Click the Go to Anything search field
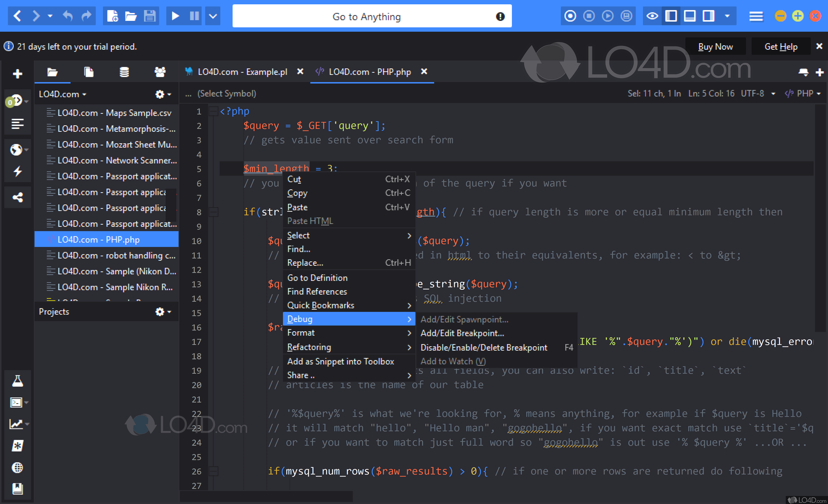This screenshot has height=504, width=828. 366,16
